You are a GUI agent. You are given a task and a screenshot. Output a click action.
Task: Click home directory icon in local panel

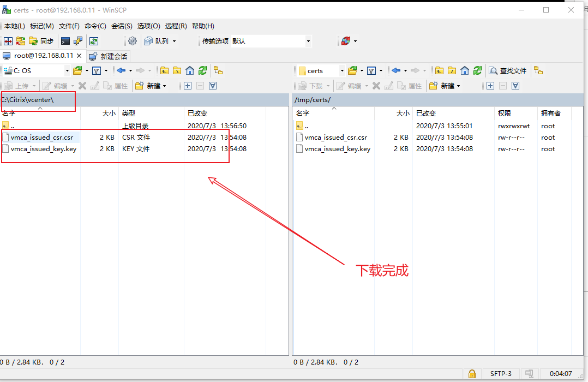(190, 70)
